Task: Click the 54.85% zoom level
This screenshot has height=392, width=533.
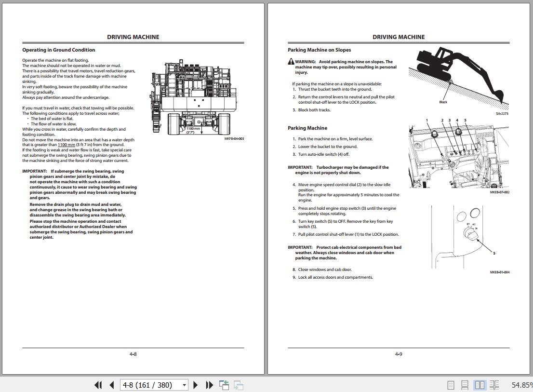Action: pos(522,385)
